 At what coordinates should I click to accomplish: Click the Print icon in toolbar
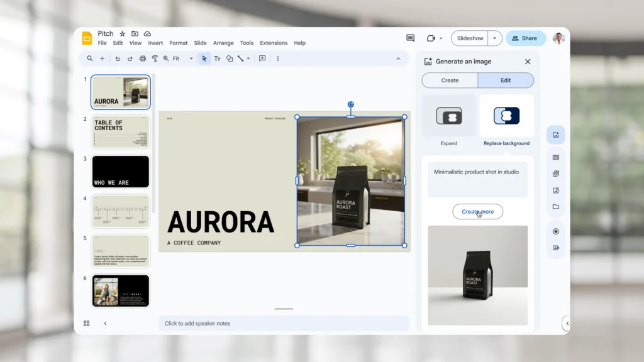pos(143,58)
